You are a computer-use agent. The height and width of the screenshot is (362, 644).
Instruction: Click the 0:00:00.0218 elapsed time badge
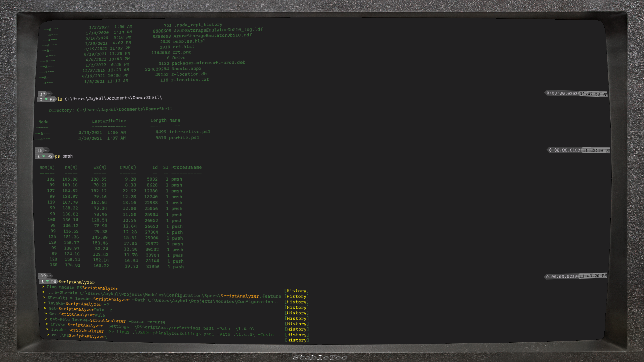[561, 277]
